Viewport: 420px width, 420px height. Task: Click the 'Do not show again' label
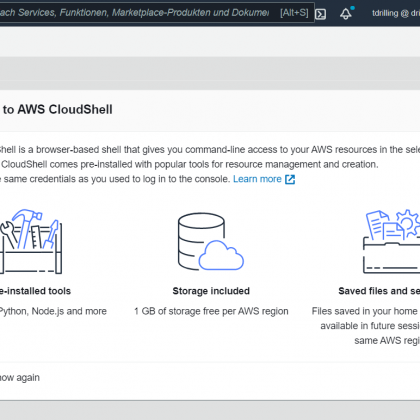[x=20, y=378]
